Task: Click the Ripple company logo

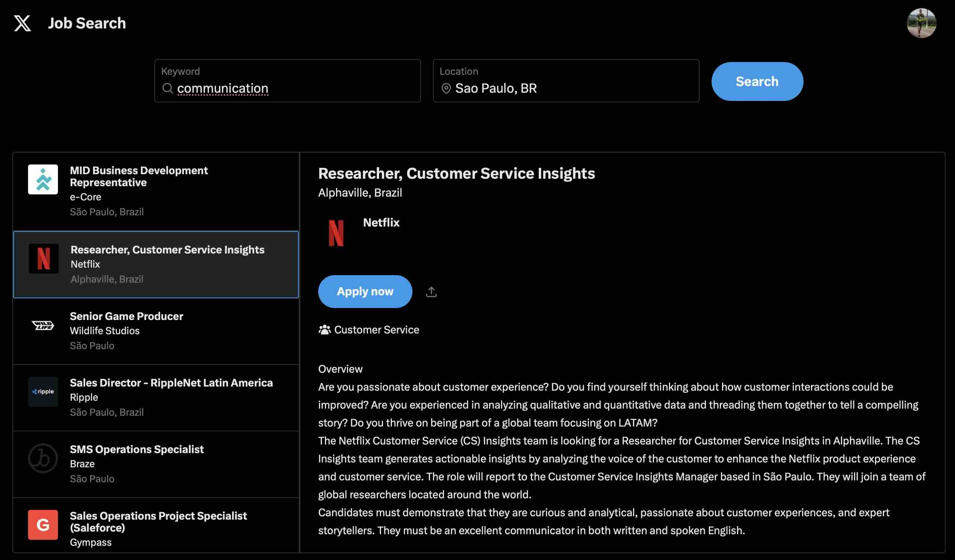Action: pyautogui.click(x=43, y=391)
